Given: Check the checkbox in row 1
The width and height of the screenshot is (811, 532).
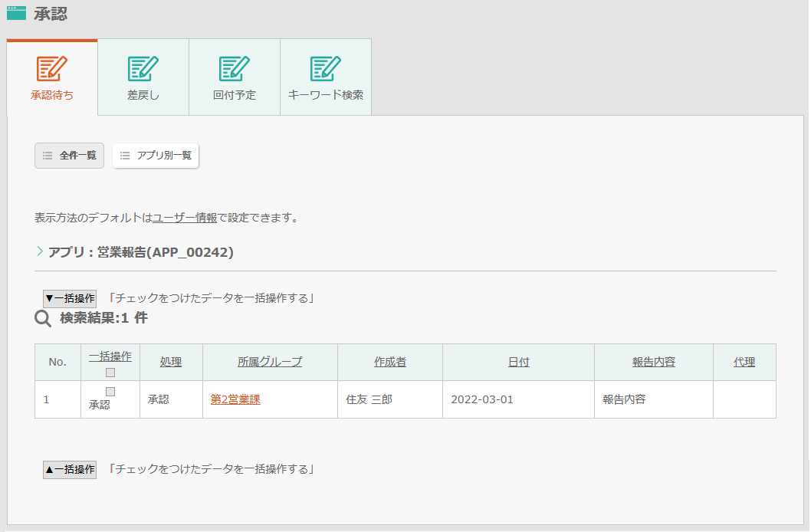Looking at the screenshot, I should [x=110, y=392].
